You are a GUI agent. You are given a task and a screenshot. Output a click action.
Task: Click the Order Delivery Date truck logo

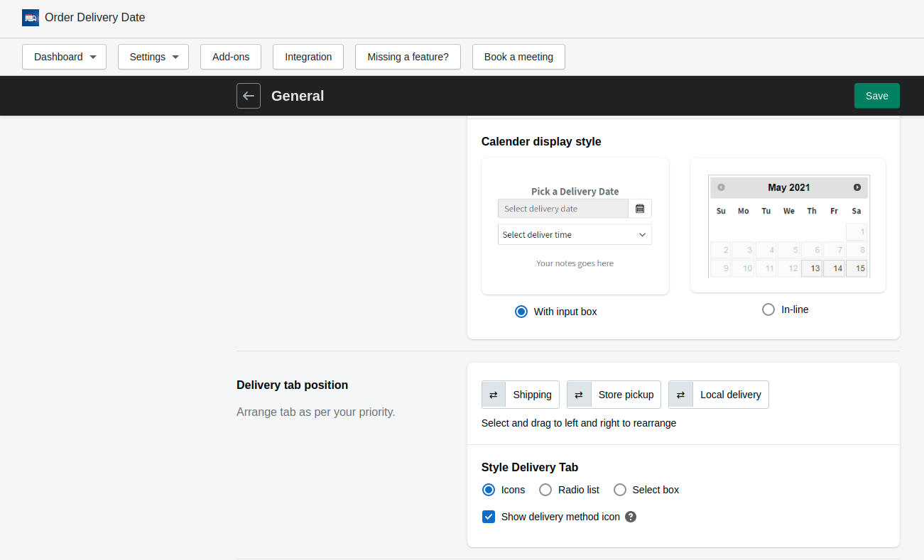point(31,18)
